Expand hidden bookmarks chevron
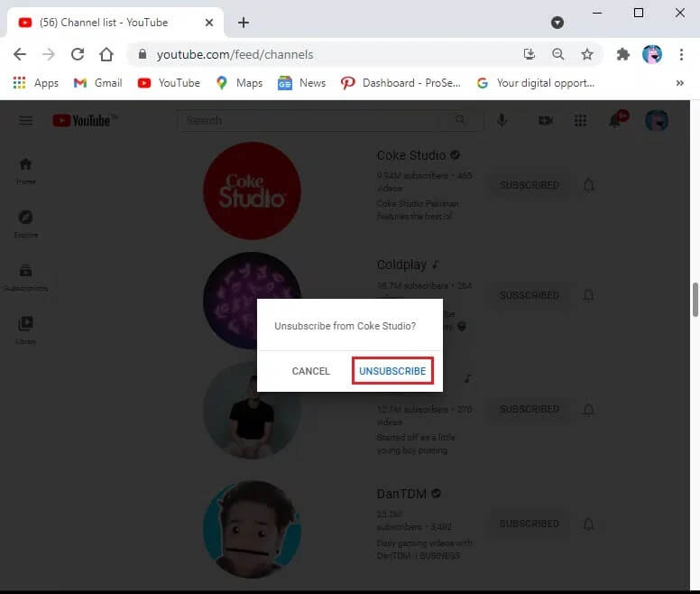 (x=679, y=83)
